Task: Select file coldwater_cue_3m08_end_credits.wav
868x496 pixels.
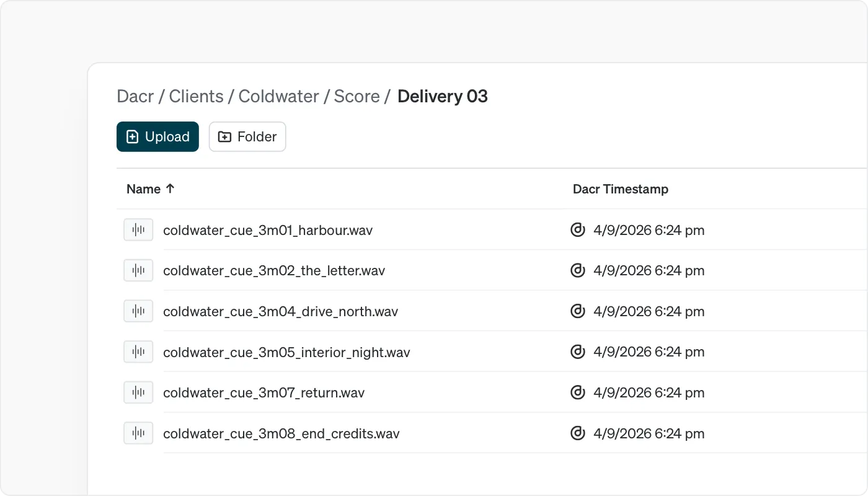Action: pos(281,434)
